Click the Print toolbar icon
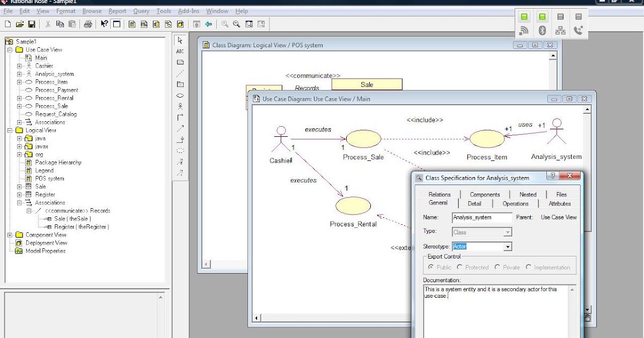 pyautogui.click(x=88, y=24)
